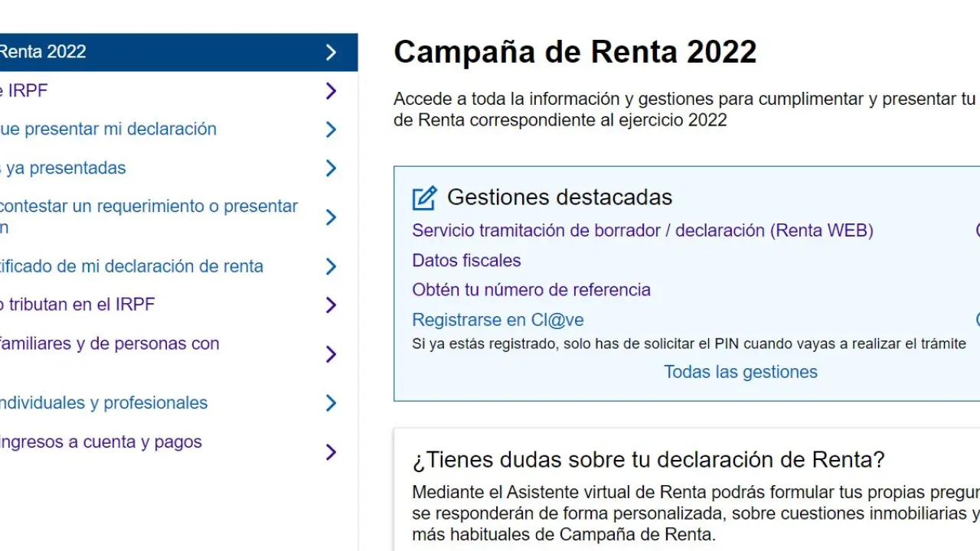Click the edit pencil icon beside Gestiones destacadas
This screenshot has height=551, width=980.
[424, 198]
